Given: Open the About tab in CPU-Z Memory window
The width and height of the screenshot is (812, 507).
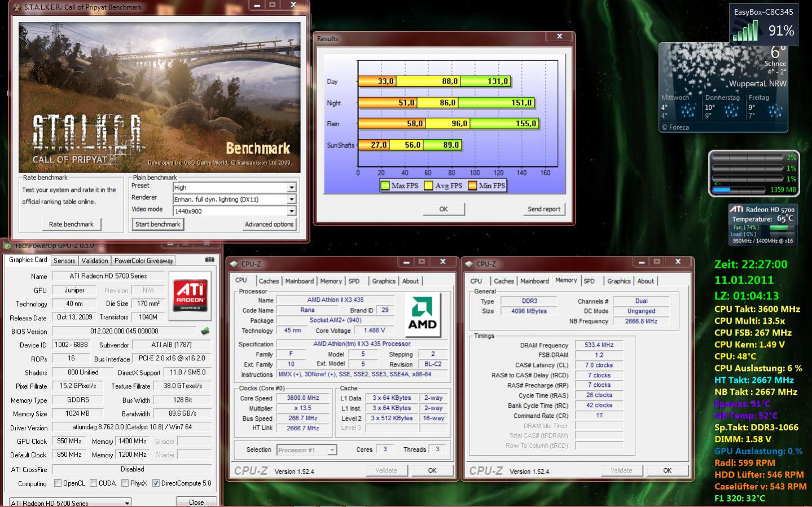Looking at the screenshot, I should 646,281.
